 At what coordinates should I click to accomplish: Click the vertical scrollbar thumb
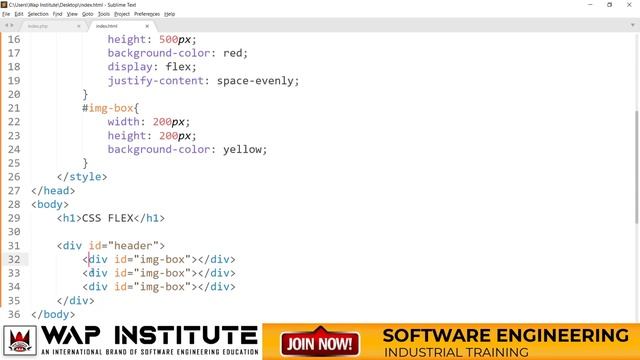click(636, 167)
